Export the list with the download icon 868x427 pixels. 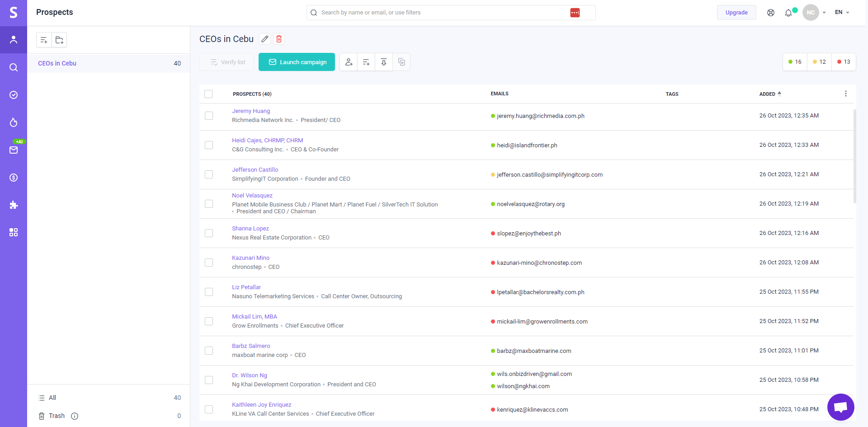point(384,62)
